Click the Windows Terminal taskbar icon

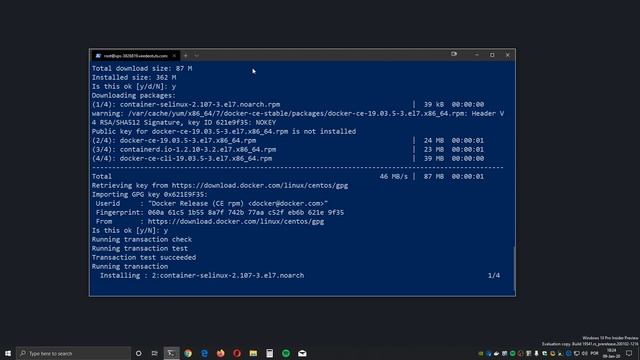click(171, 353)
